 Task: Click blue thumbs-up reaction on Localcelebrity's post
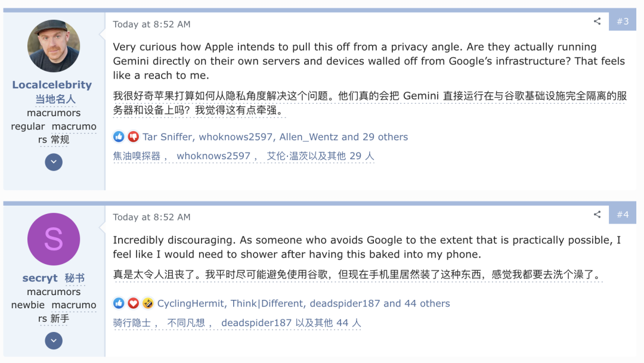click(119, 136)
